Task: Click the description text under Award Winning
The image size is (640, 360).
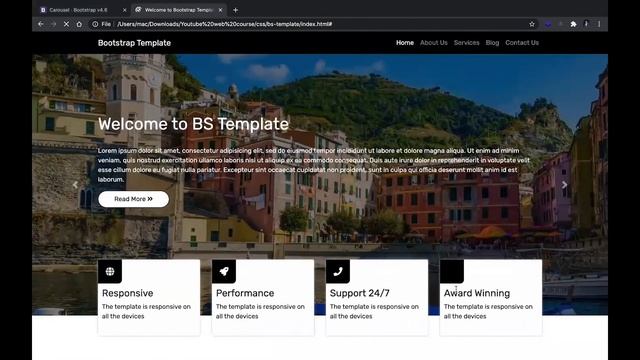Action: pyautogui.click(x=488, y=311)
